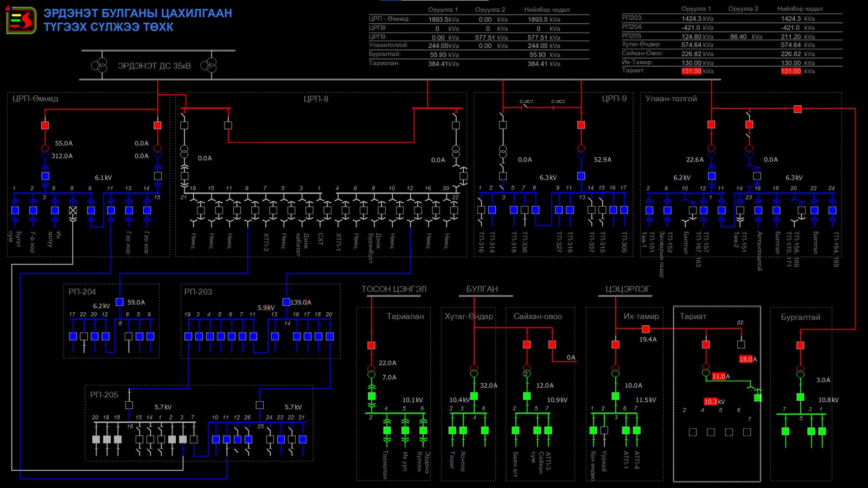
Task: Click the ЭРДЭНЭТ ДС 35кВ bus label
Action: [x=155, y=66]
